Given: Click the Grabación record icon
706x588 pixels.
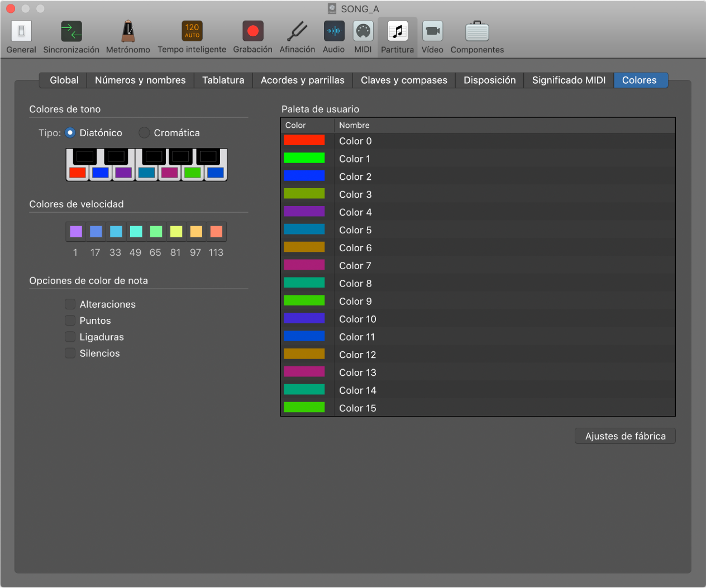Looking at the screenshot, I should click(252, 31).
